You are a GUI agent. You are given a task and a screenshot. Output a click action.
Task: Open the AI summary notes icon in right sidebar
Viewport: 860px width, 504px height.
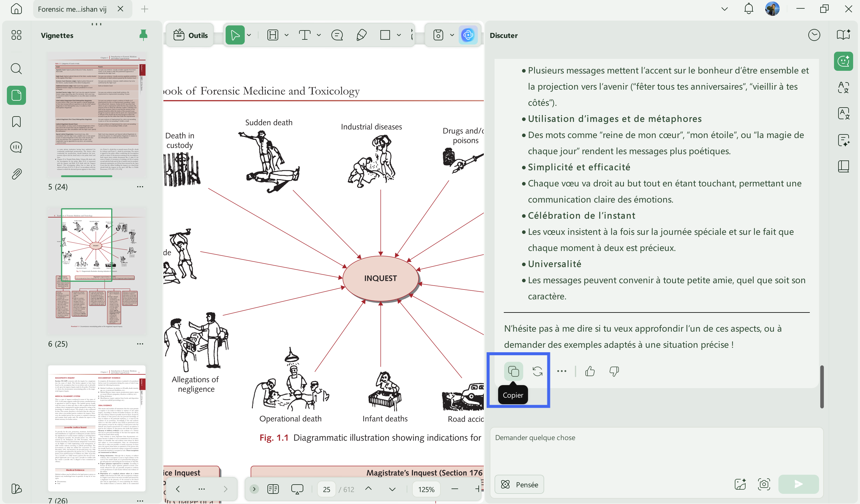[x=843, y=140]
